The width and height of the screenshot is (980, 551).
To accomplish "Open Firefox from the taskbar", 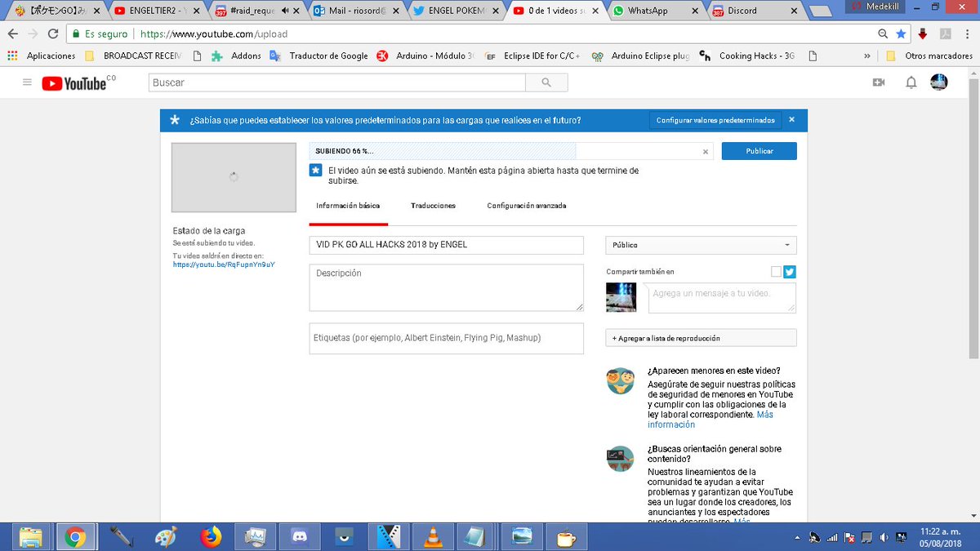I will tap(211, 536).
